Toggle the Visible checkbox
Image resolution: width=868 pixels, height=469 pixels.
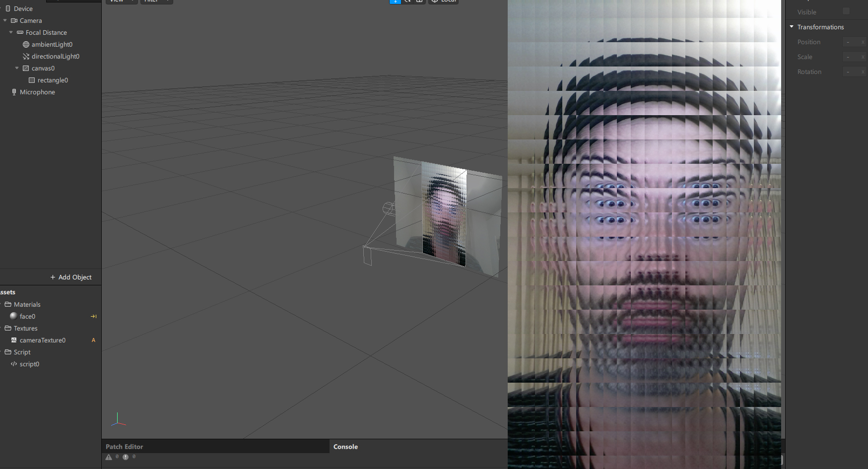pyautogui.click(x=846, y=11)
